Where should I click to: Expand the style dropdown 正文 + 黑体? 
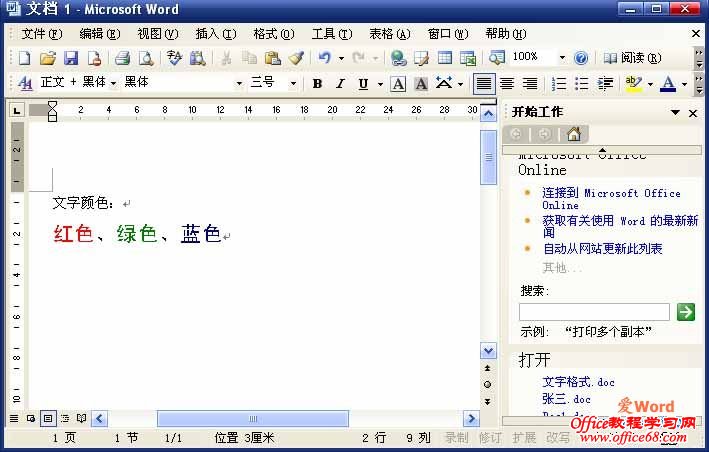pyautogui.click(x=113, y=84)
